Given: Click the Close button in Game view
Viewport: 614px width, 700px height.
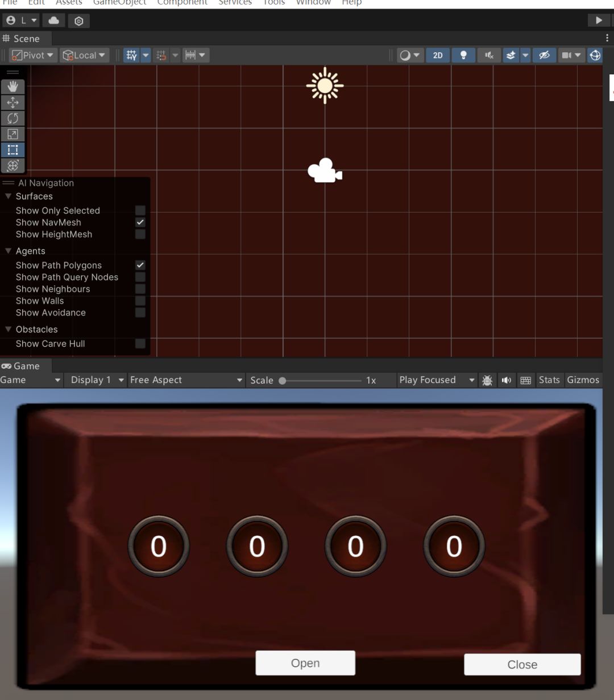Looking at the screenshot, I should click(x=522, y=665).
